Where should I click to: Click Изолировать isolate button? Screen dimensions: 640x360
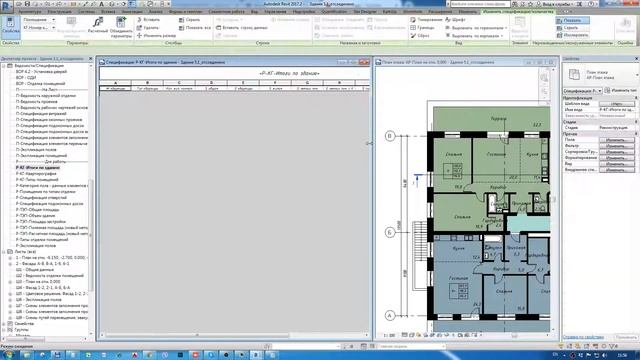[573, 36]
